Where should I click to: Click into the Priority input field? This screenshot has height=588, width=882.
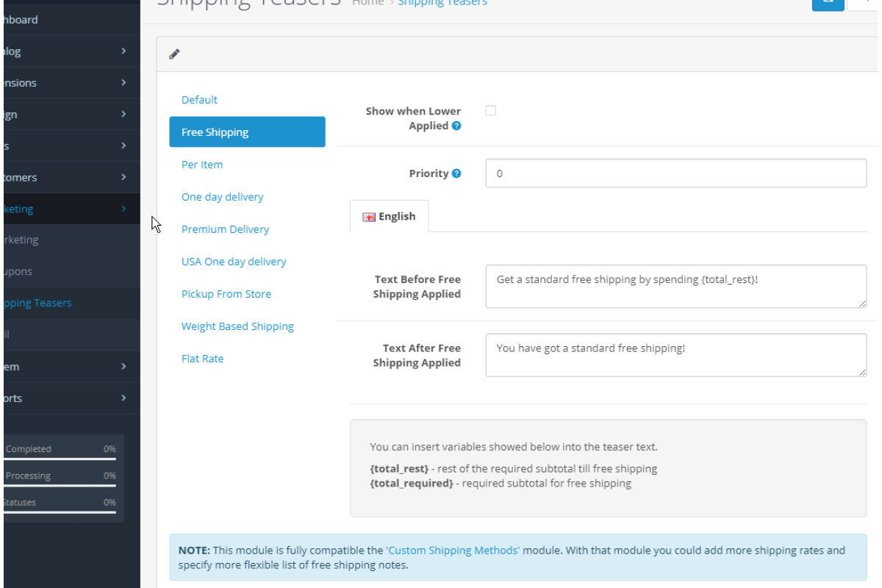(x=675, y=174)
